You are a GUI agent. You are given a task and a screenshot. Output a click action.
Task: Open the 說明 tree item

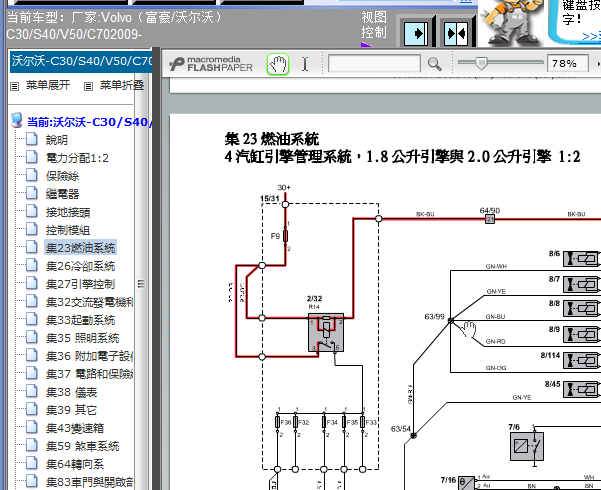tap(57, 140)
